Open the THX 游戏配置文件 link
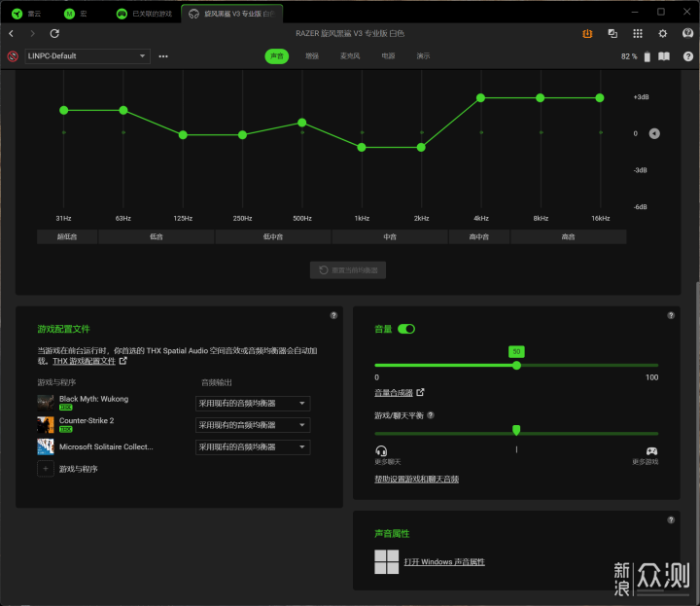The height and width of the screenshot is (606, 700). (x=85, y=361)
